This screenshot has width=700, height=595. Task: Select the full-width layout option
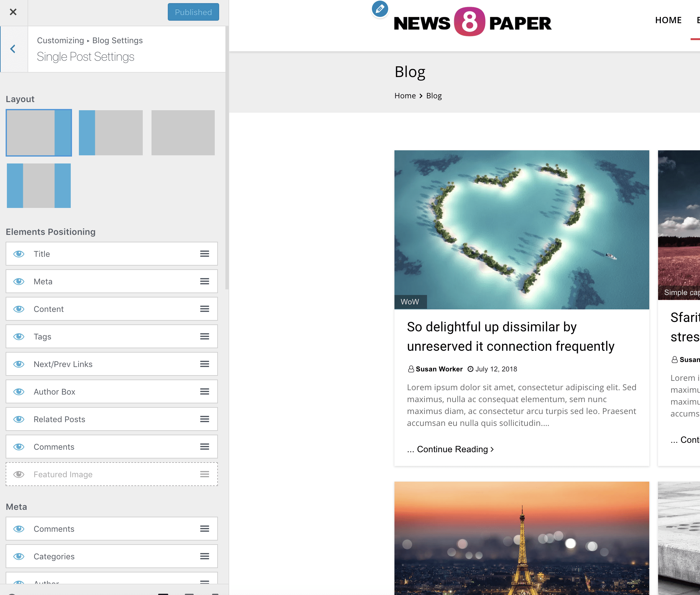click(x=183, y=132)
